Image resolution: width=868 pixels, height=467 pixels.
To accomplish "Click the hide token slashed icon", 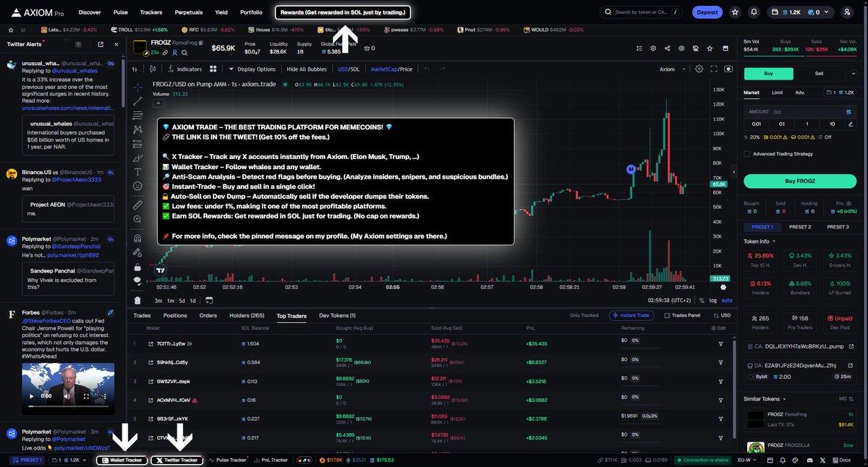I will [694, 48].
